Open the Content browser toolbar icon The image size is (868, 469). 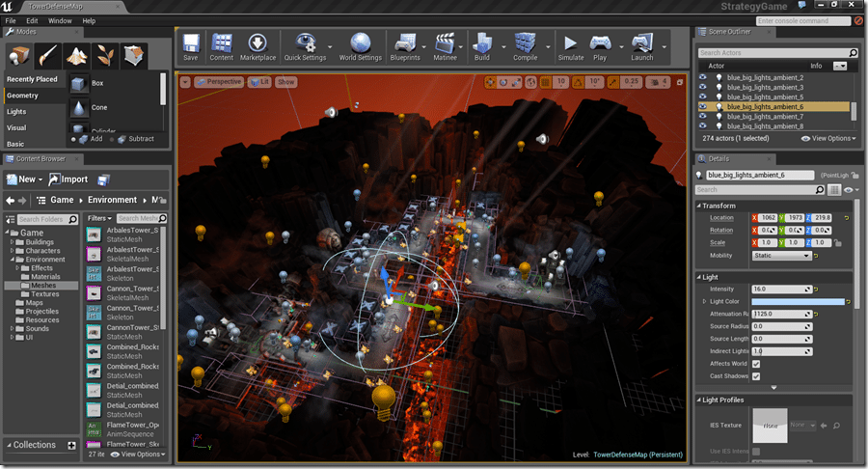pos(222,43)
